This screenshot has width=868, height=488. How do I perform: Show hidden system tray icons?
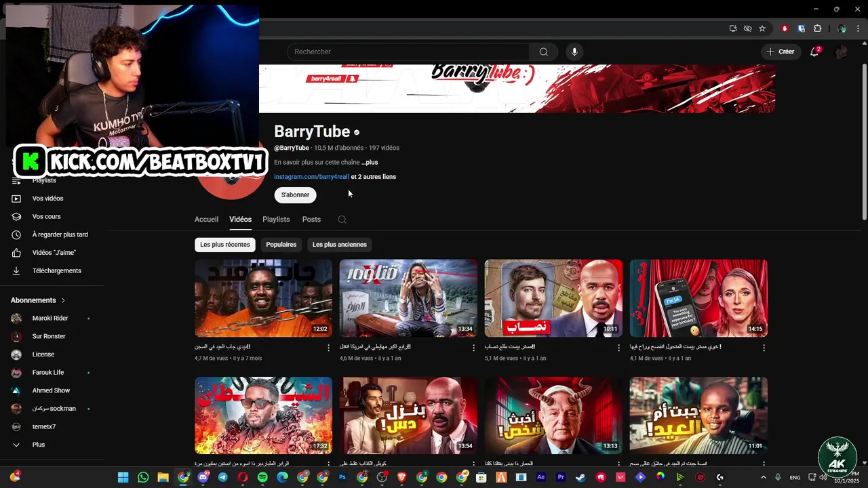(764, 477)
